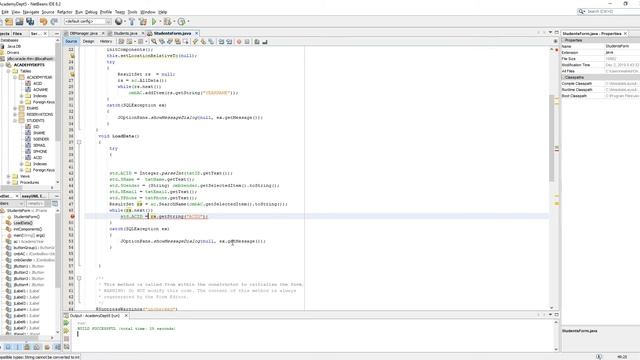The height and width of the screenshot is (360, 640).
Task: Switch to the Output panel tab
Action: (x=95, y=316)
